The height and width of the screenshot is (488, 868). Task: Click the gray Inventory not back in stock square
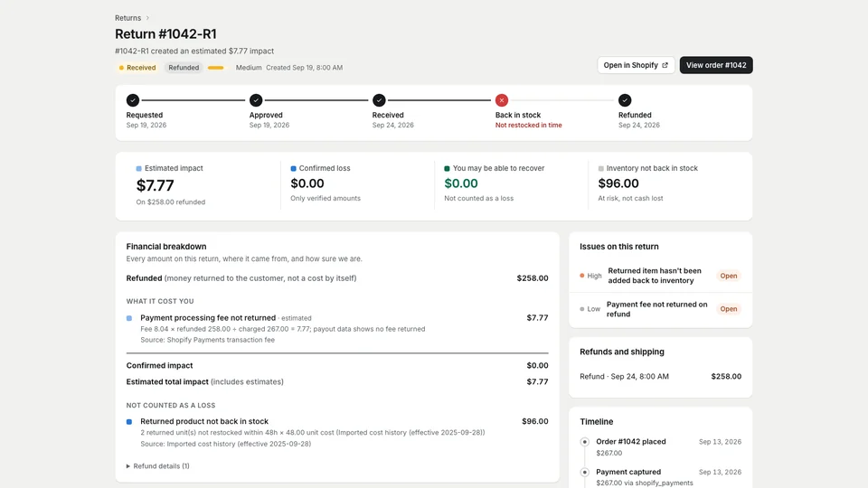click(600, 168)
